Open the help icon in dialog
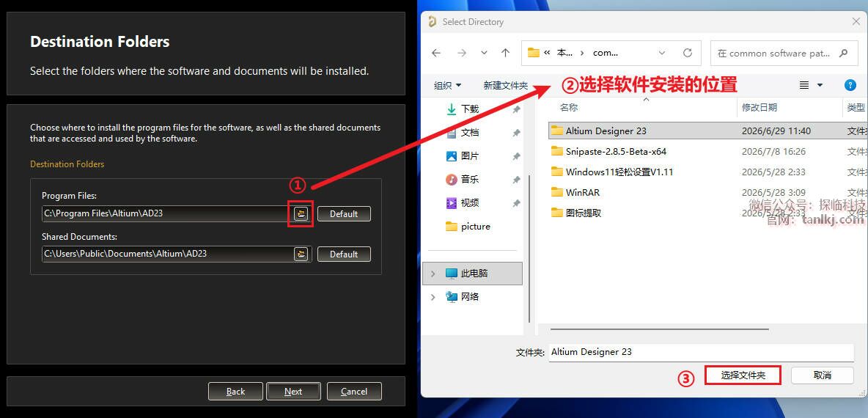This screenshot has width=868, height=418. click(850, 85)
